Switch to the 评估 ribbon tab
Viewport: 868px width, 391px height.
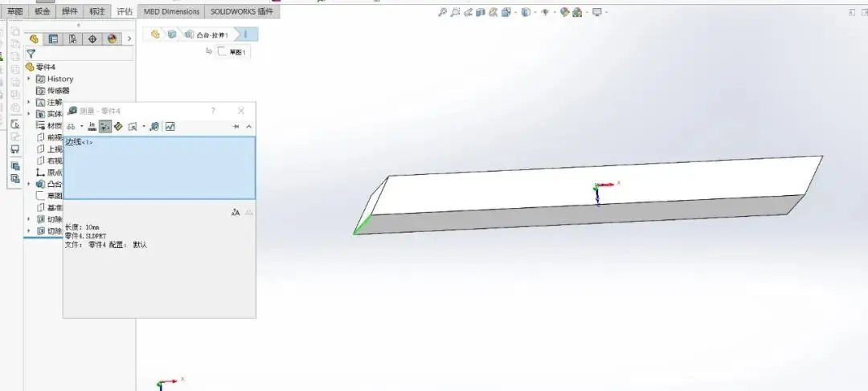[x=124, y=11]
